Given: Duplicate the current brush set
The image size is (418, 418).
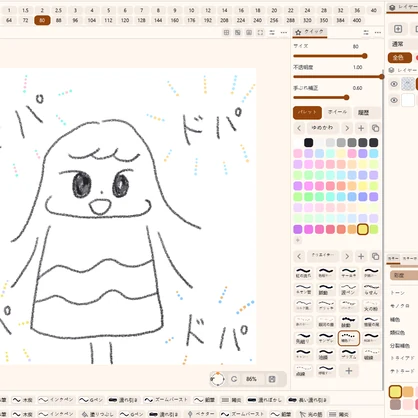Looking at the screenshot, I should coord(375,256).
